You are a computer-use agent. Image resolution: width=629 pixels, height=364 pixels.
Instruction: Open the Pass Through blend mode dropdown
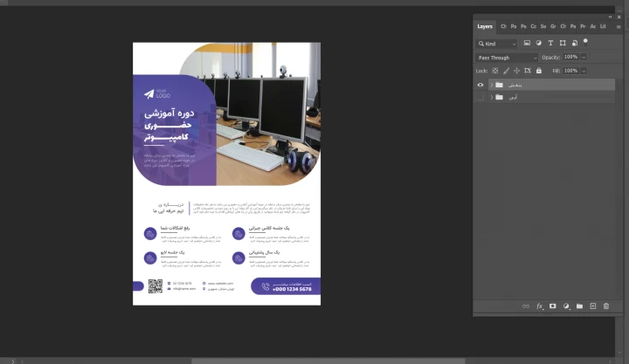pyautogui.click(x=506, y=58)
